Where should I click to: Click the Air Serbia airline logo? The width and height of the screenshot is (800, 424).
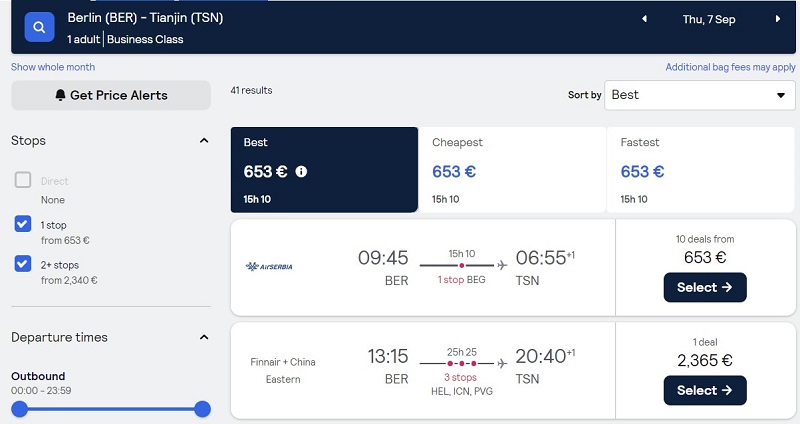click(x=269, y=266)
